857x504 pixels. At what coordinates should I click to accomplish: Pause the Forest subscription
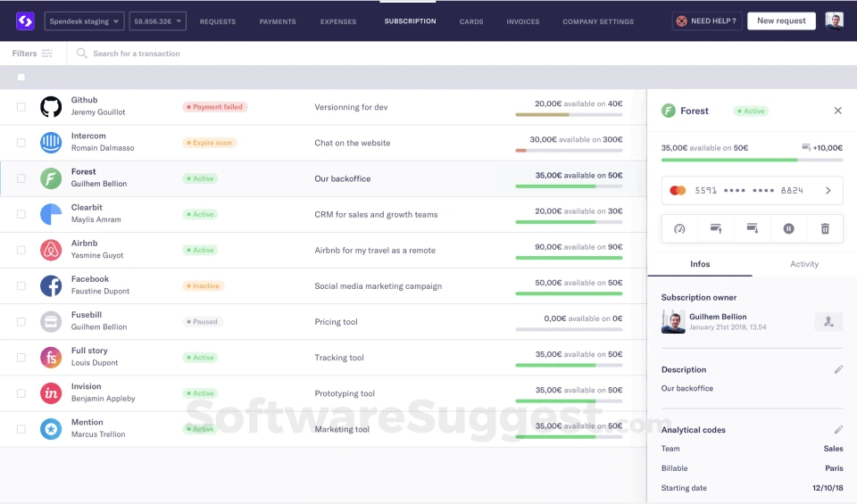(x=788, y=228)
